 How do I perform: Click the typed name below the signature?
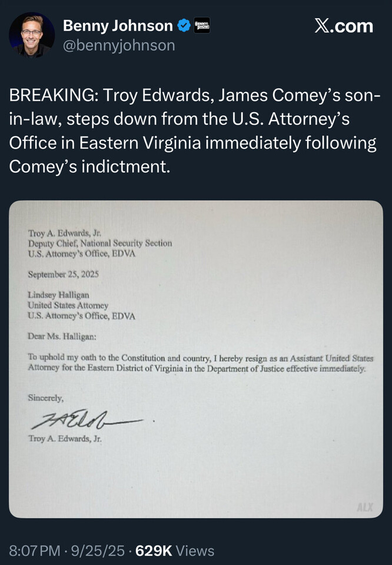click(65, 438)
